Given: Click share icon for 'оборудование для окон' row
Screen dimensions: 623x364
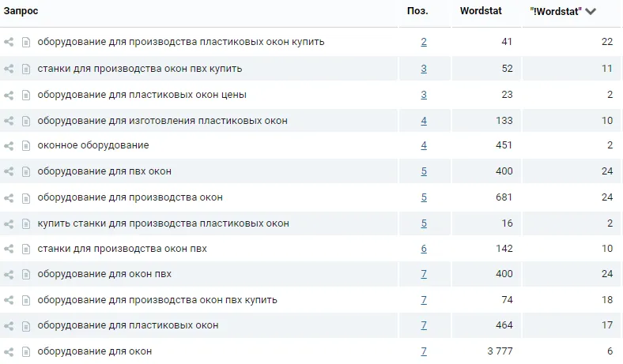Looking at the screenshot, I should click(9, 351).
